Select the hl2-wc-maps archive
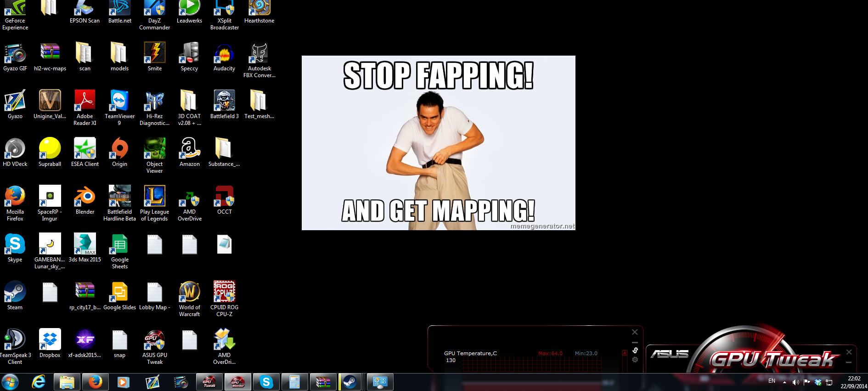This screenshot has height=391, width=868. coord(50,57)
